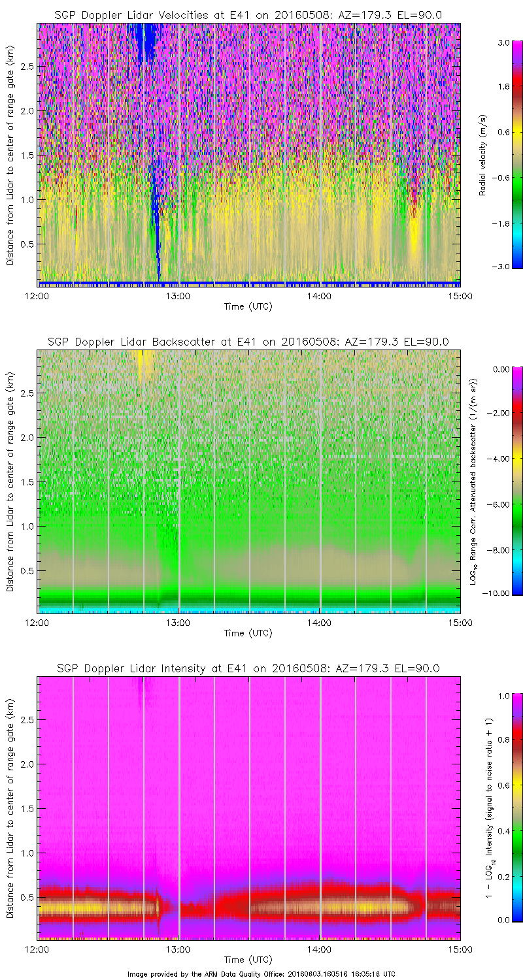
Task: Click the Doppler Lidar Intensity plot title
Action: (248, 668)
